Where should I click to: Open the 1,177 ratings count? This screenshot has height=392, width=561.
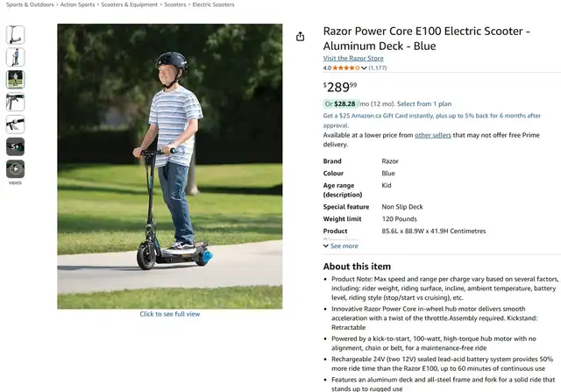[378, 68]
